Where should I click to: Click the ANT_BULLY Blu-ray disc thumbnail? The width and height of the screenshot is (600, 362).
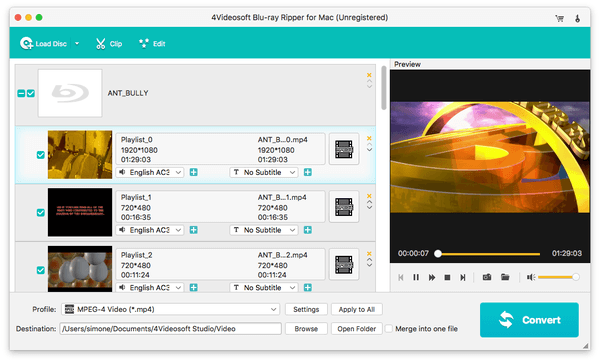[70, 93]
